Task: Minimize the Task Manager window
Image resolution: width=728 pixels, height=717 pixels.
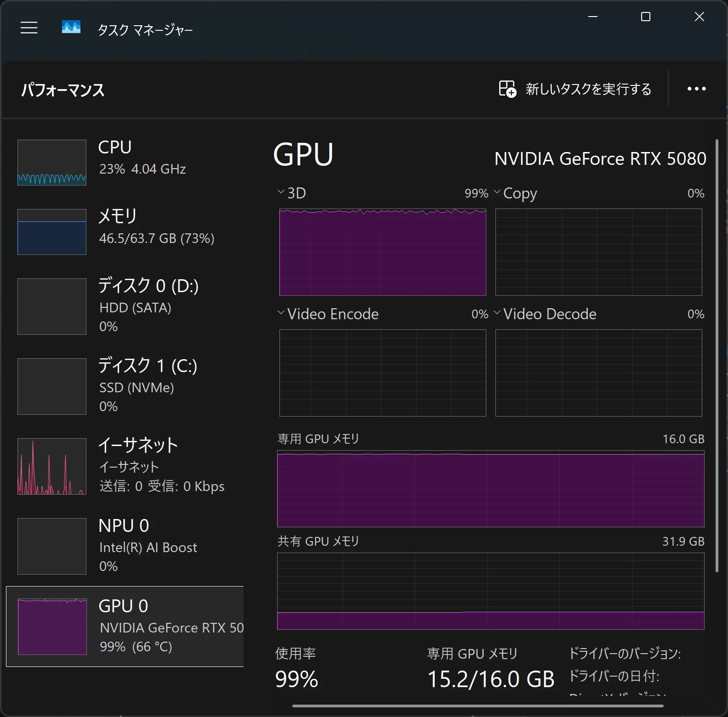Action: coord(593,17)
